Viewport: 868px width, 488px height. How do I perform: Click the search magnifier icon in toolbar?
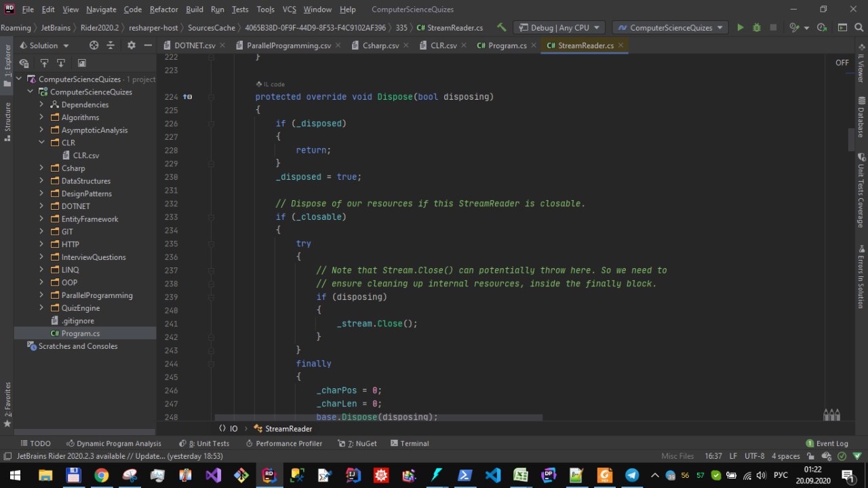tap(859, 28)
